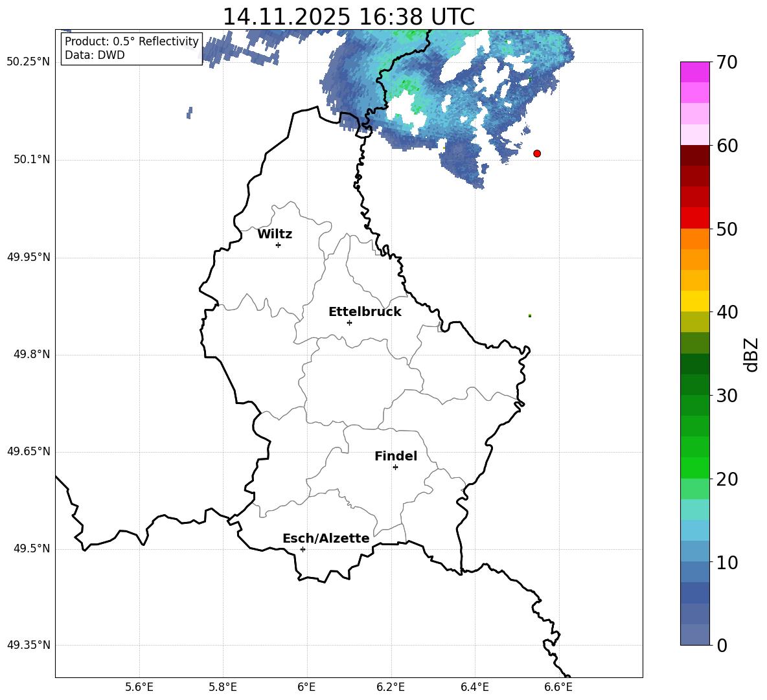Viewport: 767px width, 700px height.
Task: Click the colorbar tick label 40
Action: [727, 312]
